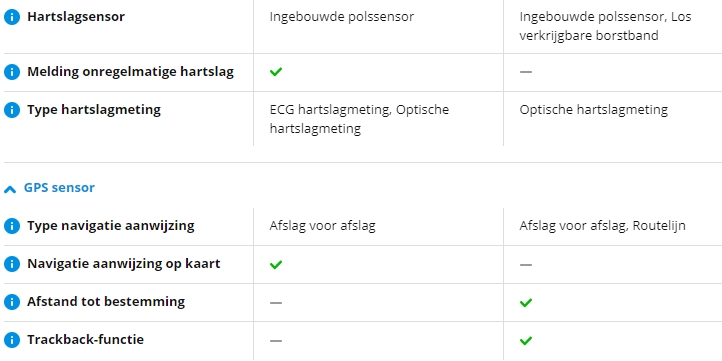The image size is (722, 361).
Task: Click info icon beside Type hartslagmeting
Action: click(12, 110)
